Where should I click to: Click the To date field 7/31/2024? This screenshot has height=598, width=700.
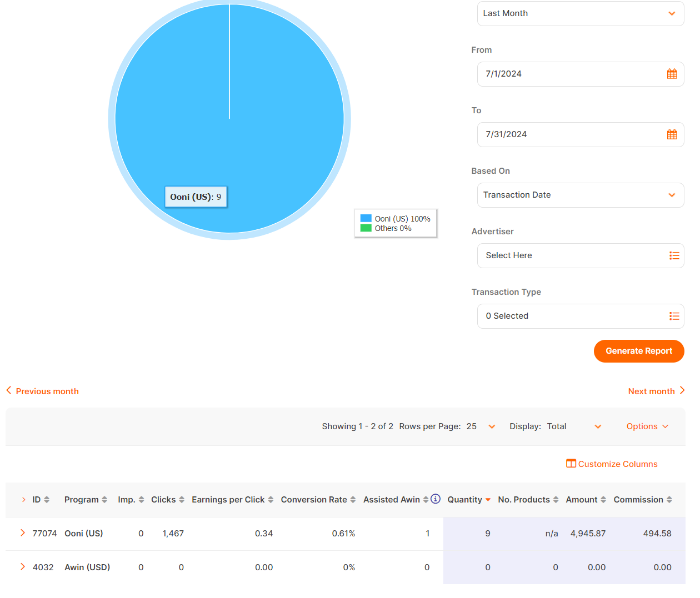pos(581,134)
